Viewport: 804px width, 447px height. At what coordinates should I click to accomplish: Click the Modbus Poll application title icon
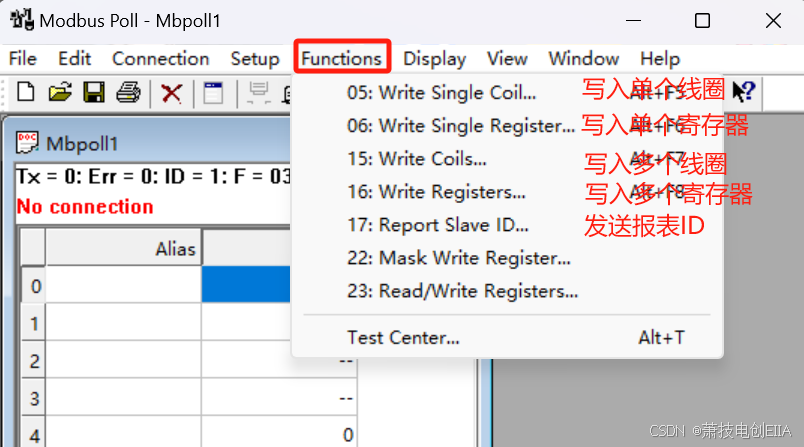click(x=22, y=20)
